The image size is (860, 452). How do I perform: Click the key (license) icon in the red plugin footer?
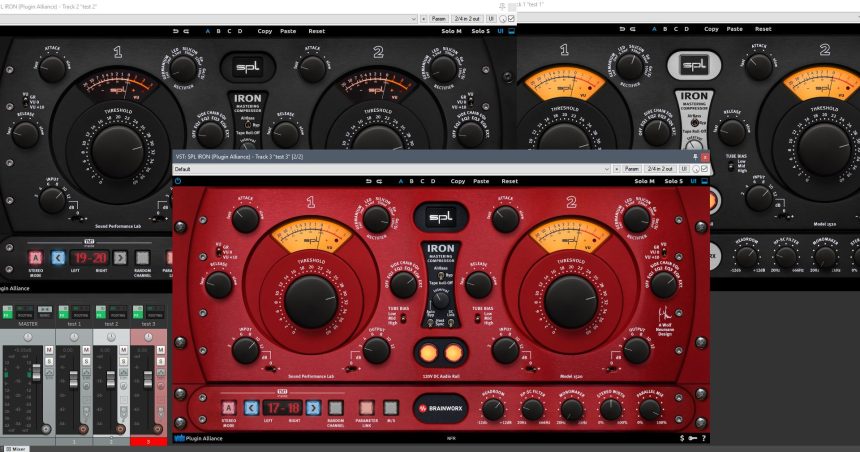[693, 438]
